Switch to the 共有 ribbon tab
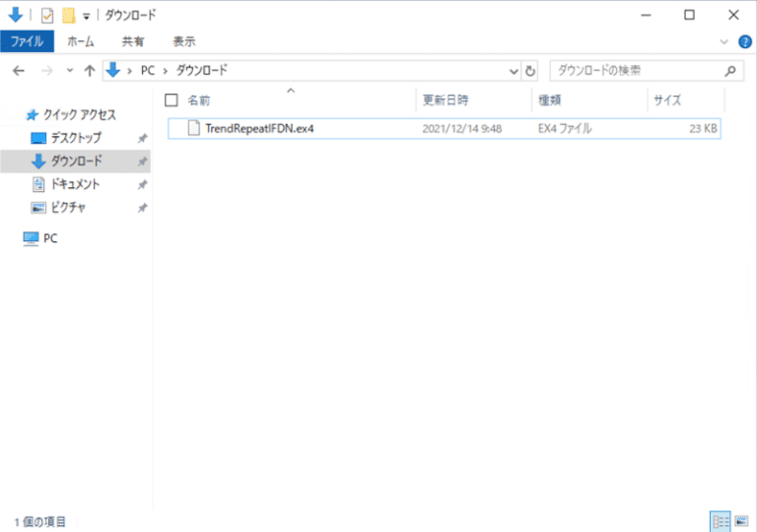The height and width of the screenshot is (532, 757). (133, 41)
